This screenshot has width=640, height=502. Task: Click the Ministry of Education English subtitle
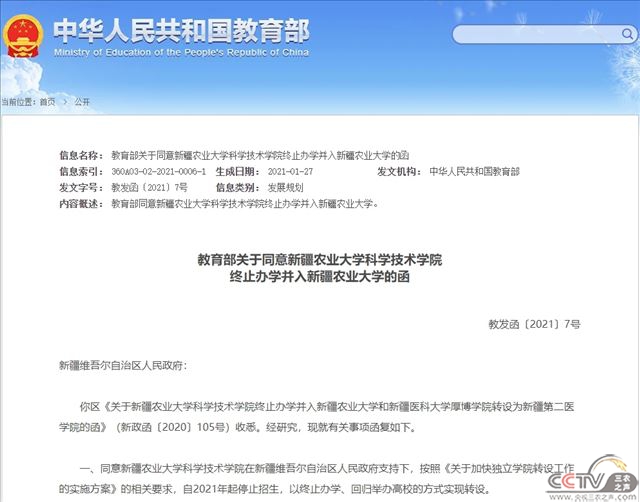[x=181, y=52]
